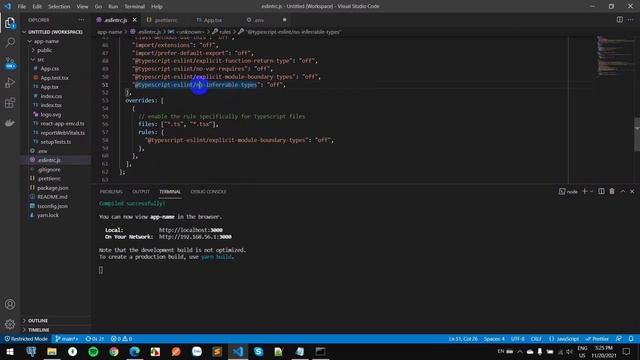
Task: Click the main branch indicator in the status bar
Action: (x=67, y=339)
